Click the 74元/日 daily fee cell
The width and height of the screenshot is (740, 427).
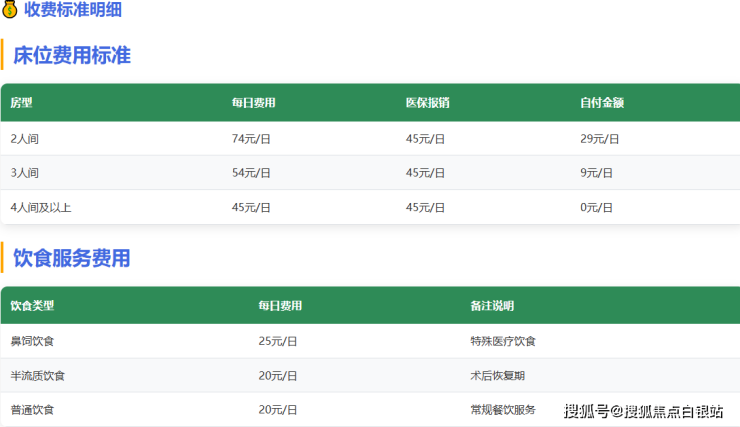tap(251, 139)
